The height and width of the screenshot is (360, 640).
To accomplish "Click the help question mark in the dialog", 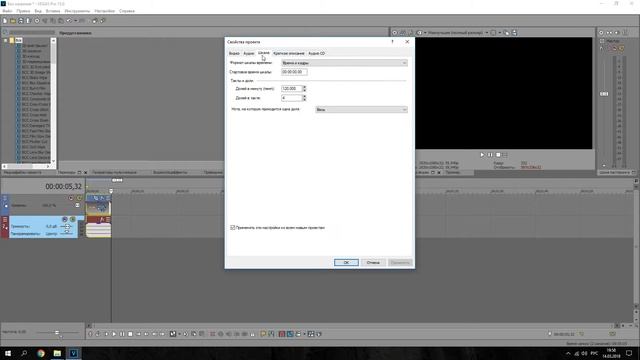I will [393, 42].
